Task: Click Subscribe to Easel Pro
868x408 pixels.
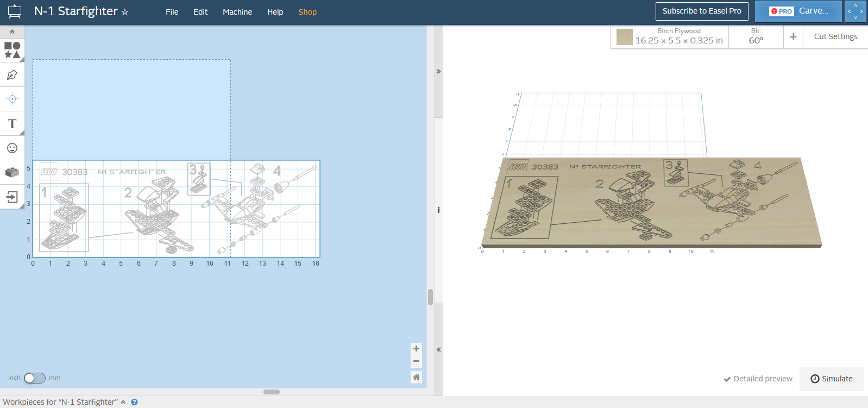Action: pyautogui.click(x=702, y=11)
